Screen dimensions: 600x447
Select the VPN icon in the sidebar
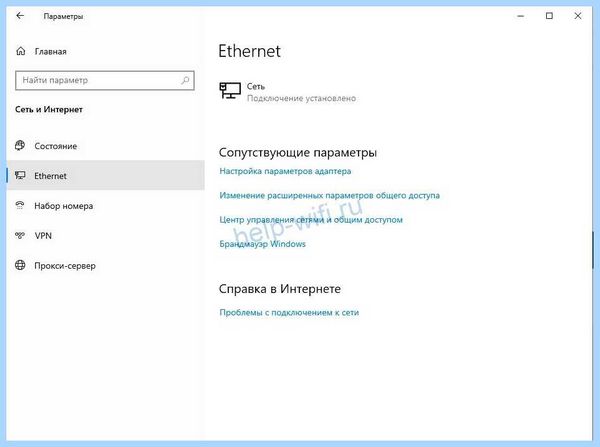click(x=20, y=235)
